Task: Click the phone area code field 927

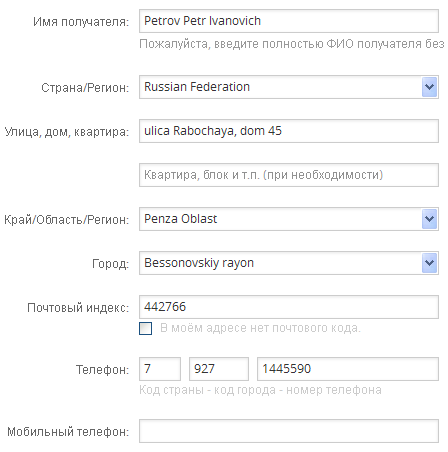Action: (219, 369)
